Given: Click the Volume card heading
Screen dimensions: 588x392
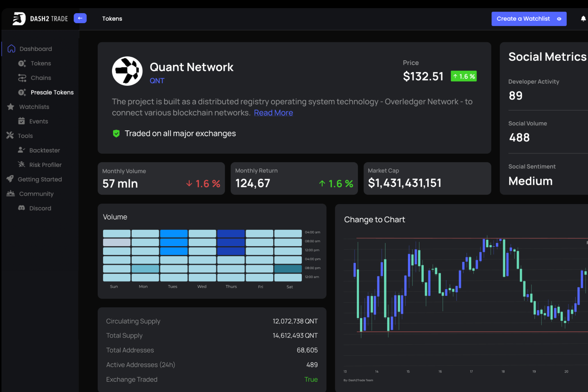Looking at the screenshot, I should (115, 217).
